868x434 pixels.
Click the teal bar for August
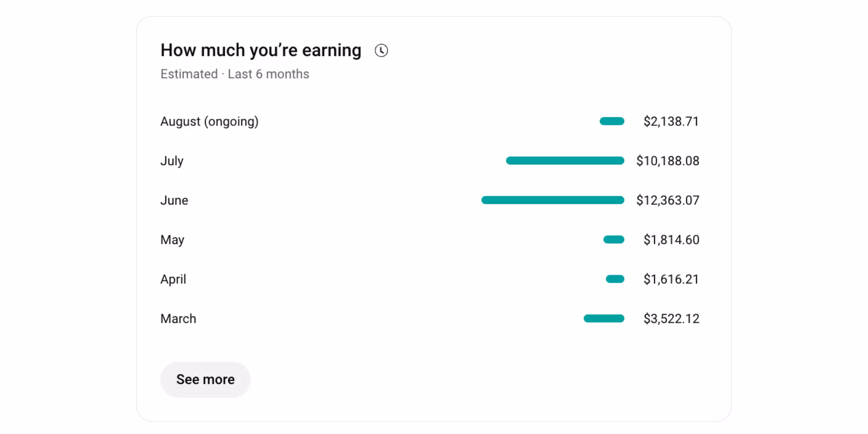[x=612, y=122]
